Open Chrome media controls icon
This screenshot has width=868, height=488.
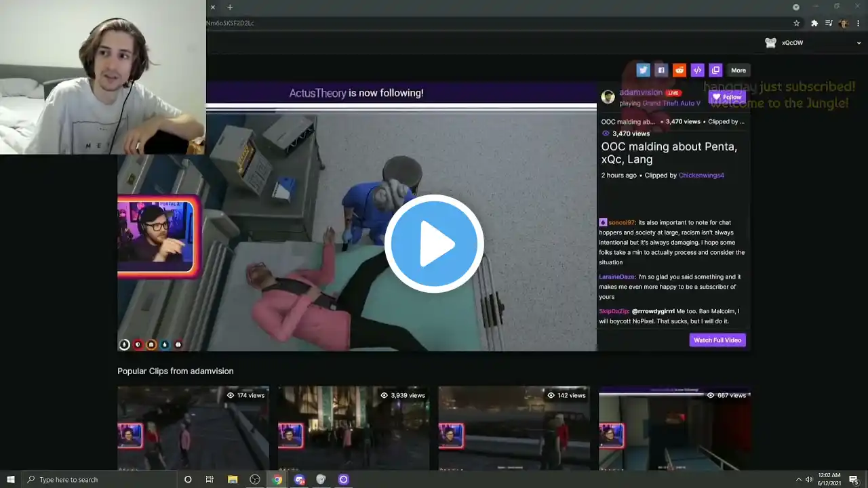(x=829, y=23)
